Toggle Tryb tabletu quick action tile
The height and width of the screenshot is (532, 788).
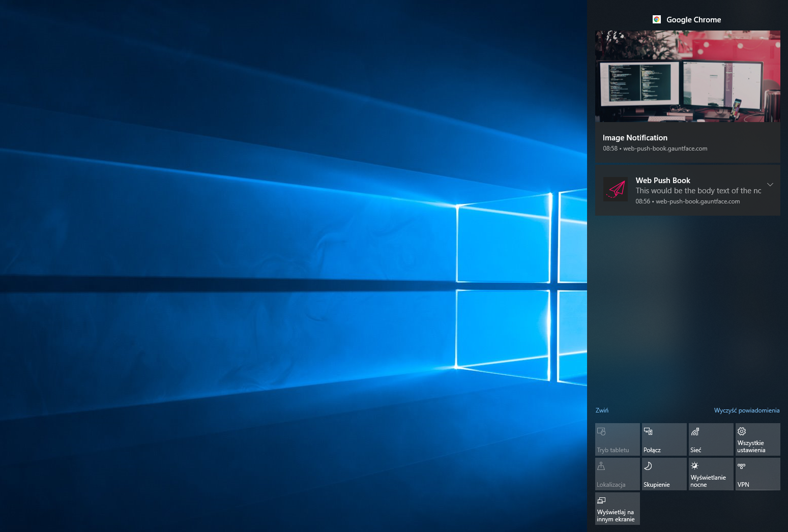[x=618, y=439]
